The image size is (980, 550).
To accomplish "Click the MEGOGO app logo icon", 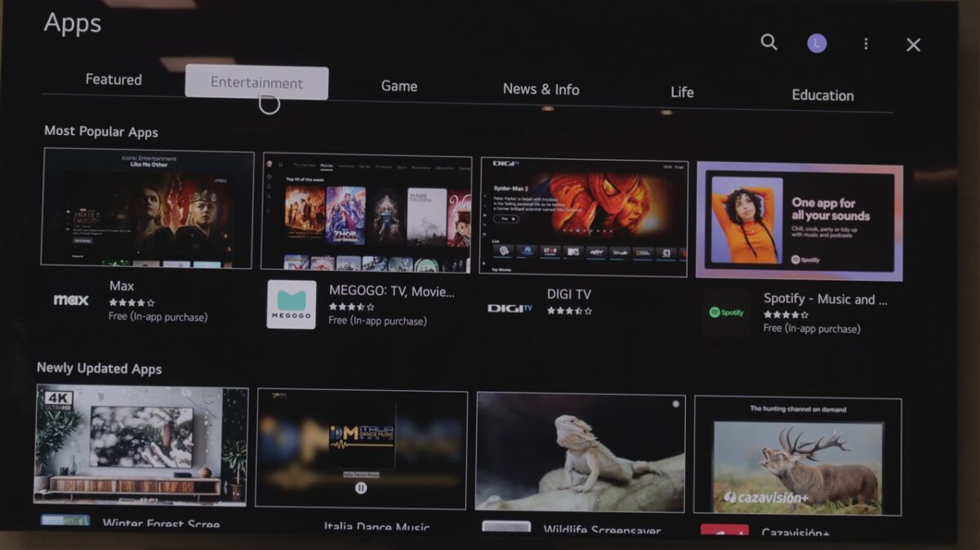I will point(292,305).
